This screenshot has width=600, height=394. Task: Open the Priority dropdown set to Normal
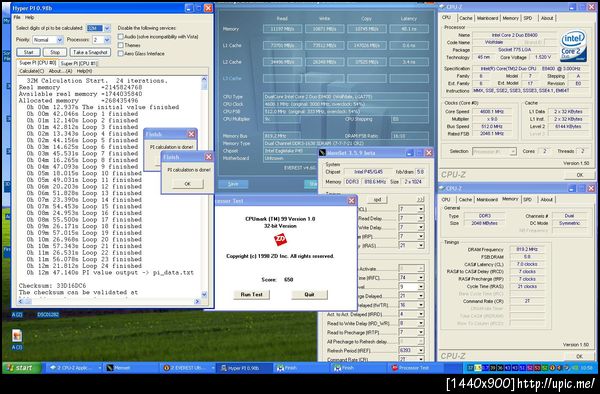click(60, 40)
